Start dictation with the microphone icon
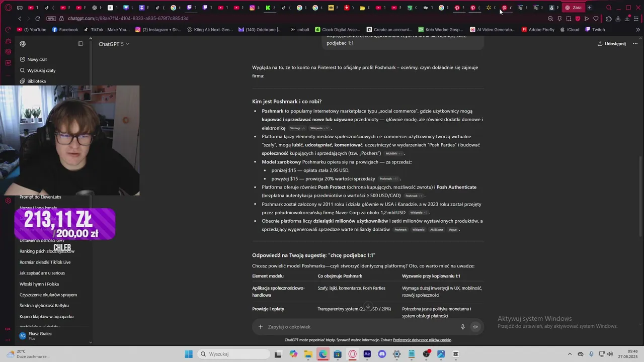Image resolution: width=644 pixels, height=362 pixels. [462, 327]
